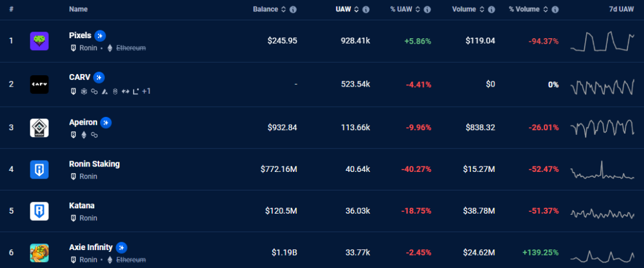Click the UAW column info icon

click(366, 10)
